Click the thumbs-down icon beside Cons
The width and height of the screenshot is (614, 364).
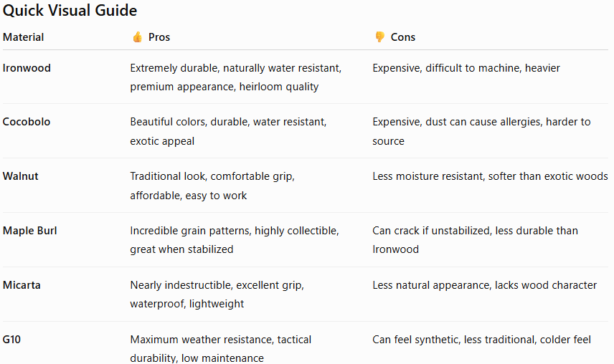click(x=380, y=37)
